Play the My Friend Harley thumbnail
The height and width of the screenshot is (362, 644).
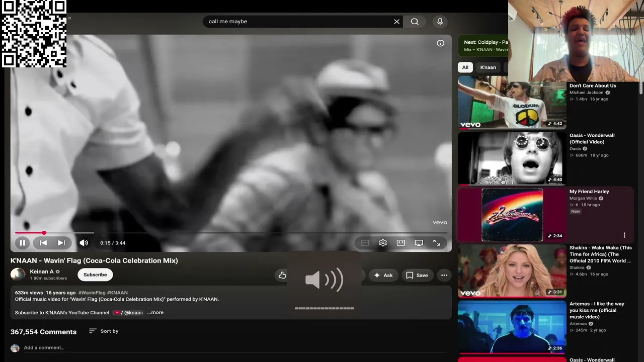[x=512, y=215]
